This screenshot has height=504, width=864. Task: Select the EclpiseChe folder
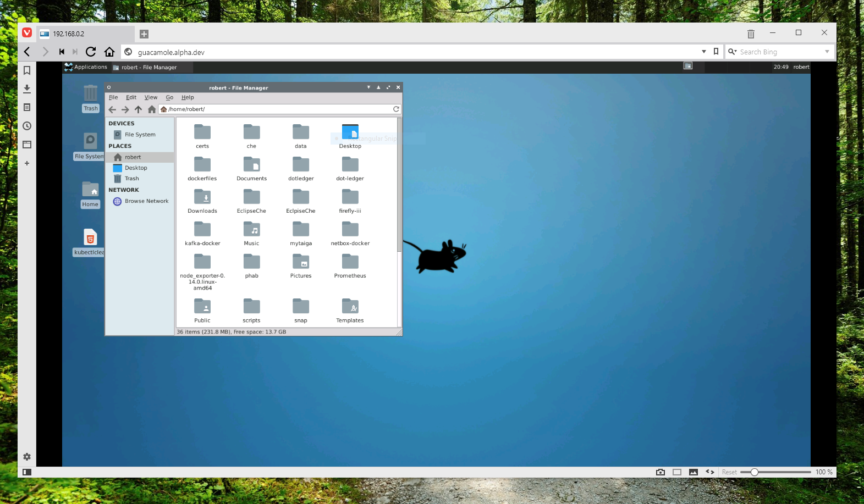tap(301, 201)
